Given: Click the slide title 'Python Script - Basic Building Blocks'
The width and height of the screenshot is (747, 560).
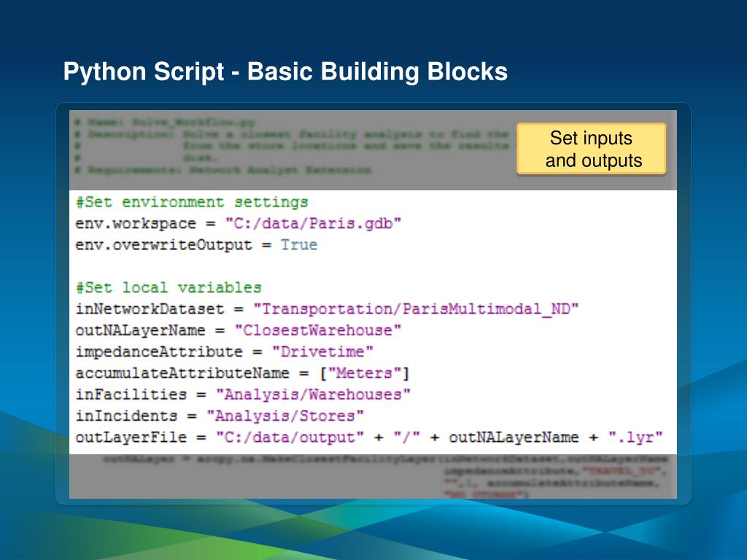Looking at the screenshot, I should (285, 72).
